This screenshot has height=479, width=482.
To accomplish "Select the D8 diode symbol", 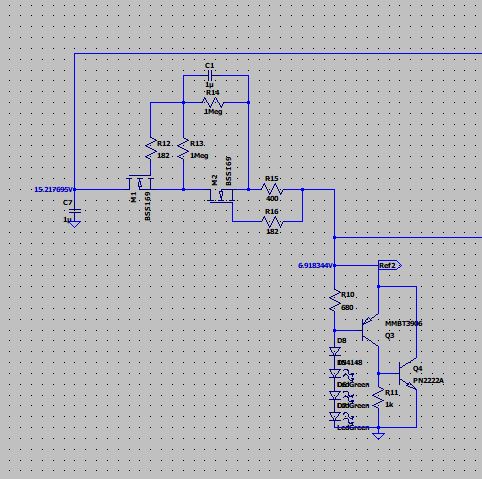I will pyautogui.click(x=335, y=351).
